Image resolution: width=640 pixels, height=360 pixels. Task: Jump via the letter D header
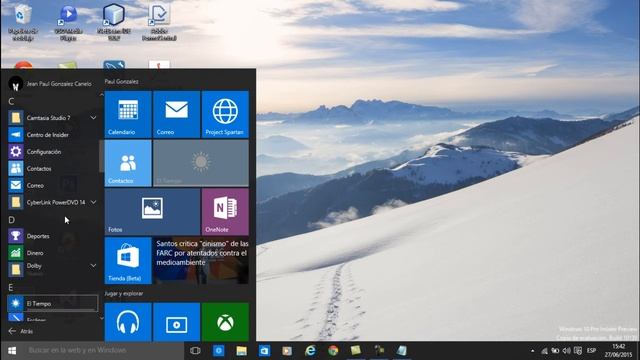click(11, 220)
